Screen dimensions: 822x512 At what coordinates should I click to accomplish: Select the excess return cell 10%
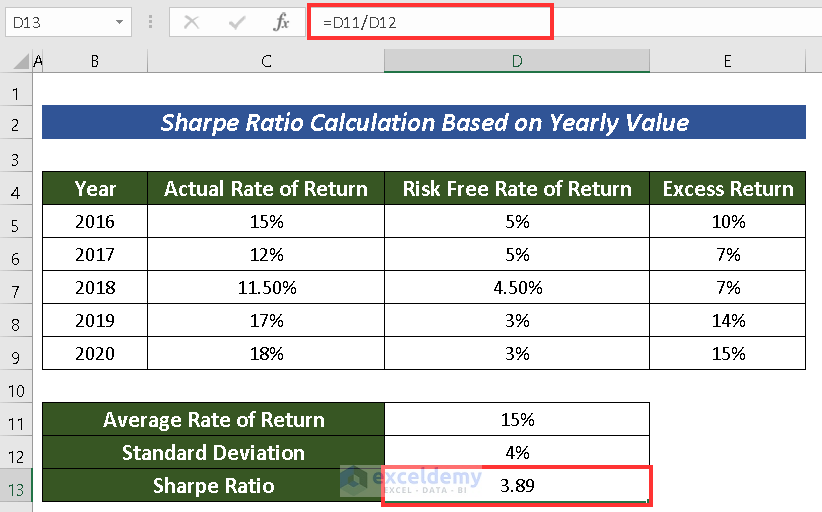(x=728, y=221)
